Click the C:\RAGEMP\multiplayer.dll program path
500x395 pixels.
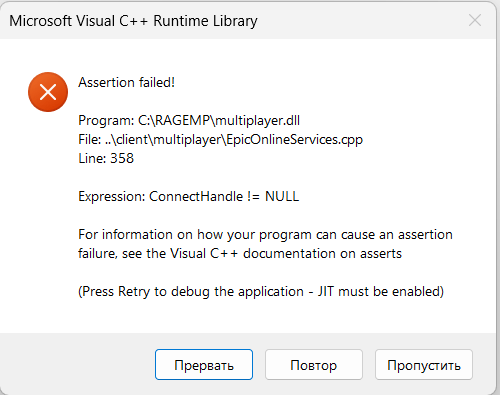pos(219,120)
